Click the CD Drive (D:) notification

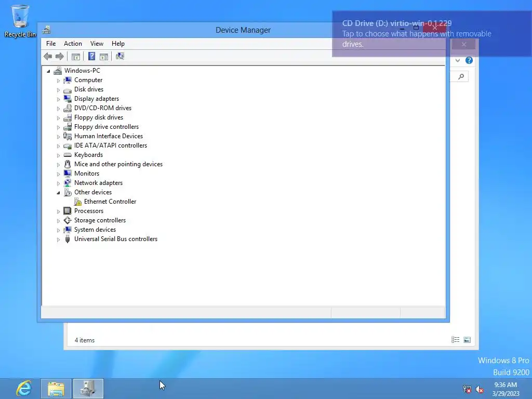pos(432,34)
